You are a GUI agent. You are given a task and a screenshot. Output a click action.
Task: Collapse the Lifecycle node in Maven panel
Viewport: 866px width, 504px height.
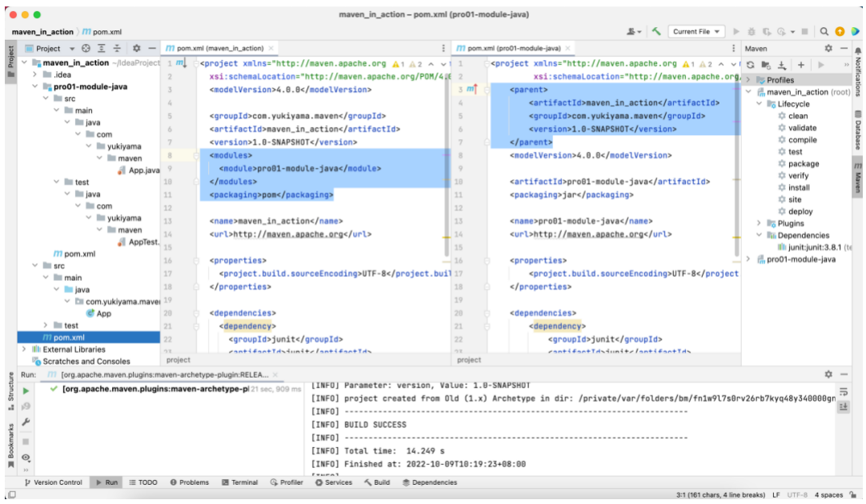(x=760, y=104)
